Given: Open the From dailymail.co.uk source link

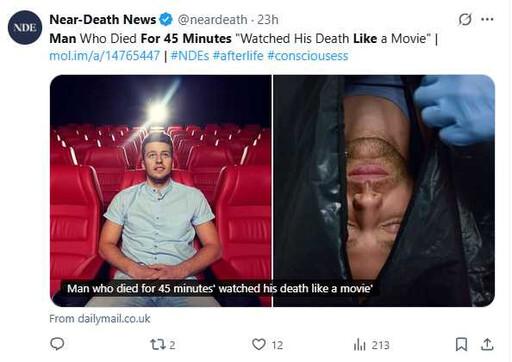Looking at the screenshot, I should click(x=100, y=319).
